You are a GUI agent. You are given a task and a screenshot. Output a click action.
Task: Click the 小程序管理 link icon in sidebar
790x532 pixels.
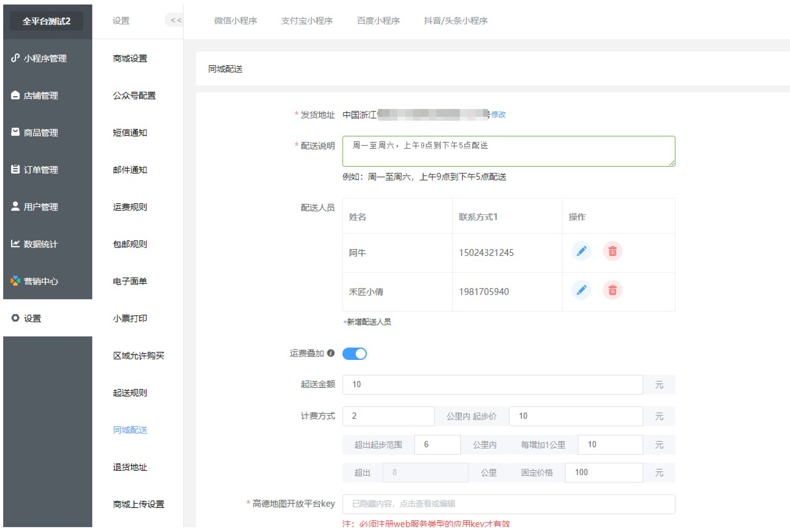(15, 58)
